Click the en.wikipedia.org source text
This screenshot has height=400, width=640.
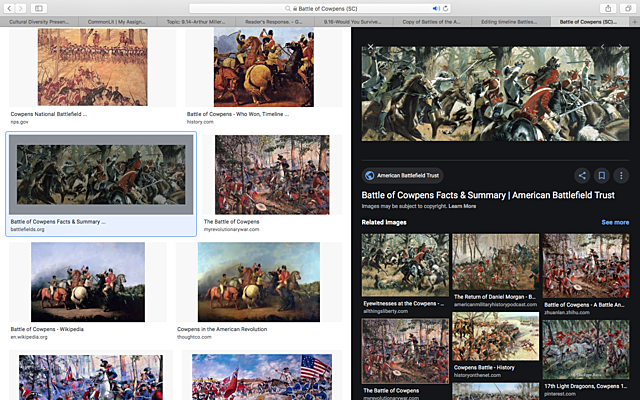[29, 337]
